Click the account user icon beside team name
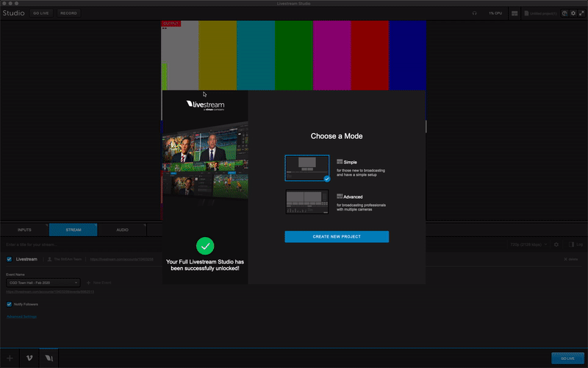This screenshot has height=368, width=588. (49, 259)
